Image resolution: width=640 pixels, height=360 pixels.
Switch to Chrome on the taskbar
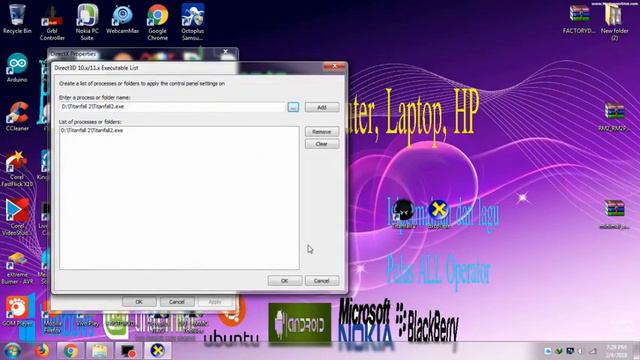pyautogui.click(x=71, y=351)
